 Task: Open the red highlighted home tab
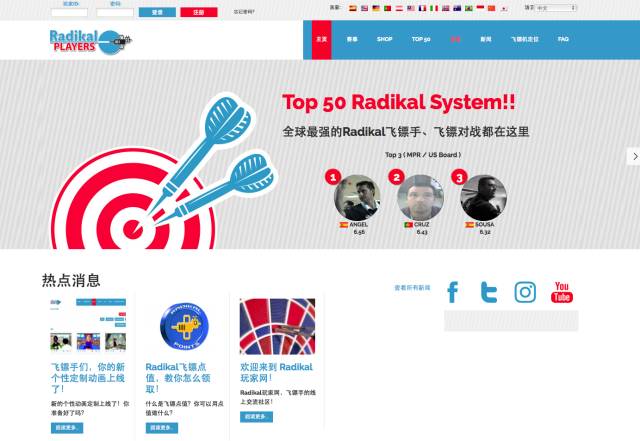(x=322, y=40)
